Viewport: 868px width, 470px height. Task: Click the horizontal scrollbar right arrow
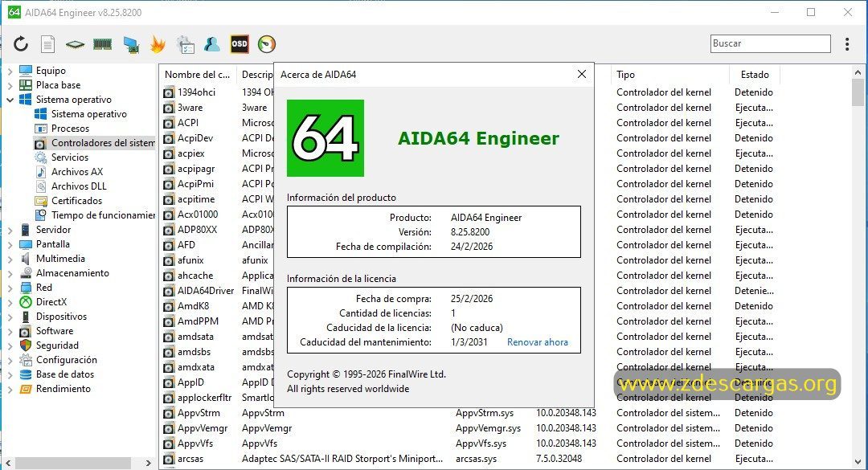tap(149, 463)
